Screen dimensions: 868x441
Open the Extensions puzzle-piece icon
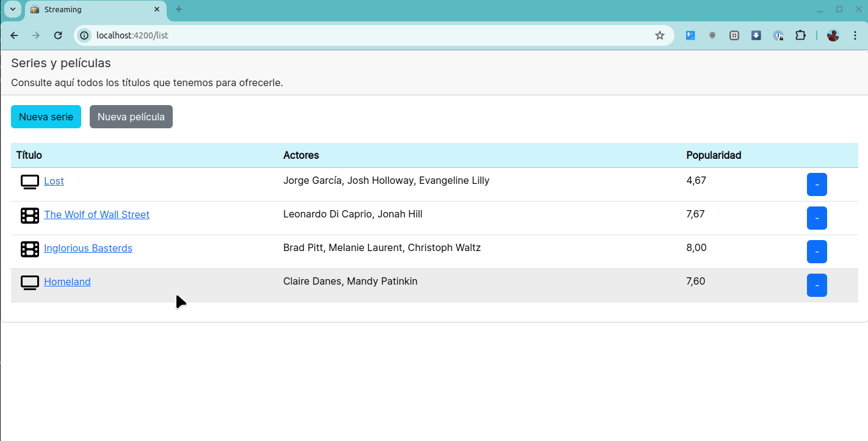pos(800,35)
